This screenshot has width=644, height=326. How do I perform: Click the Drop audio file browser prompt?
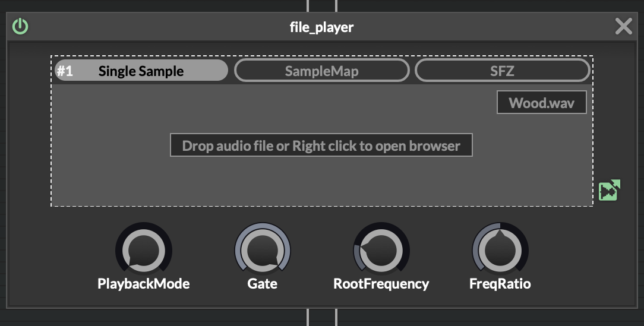pos(321,145)
